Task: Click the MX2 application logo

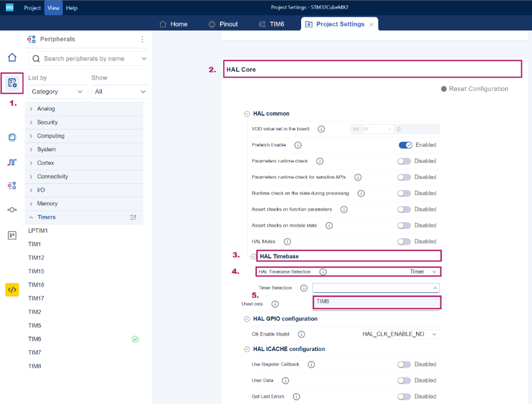Action: click(10, 7)
